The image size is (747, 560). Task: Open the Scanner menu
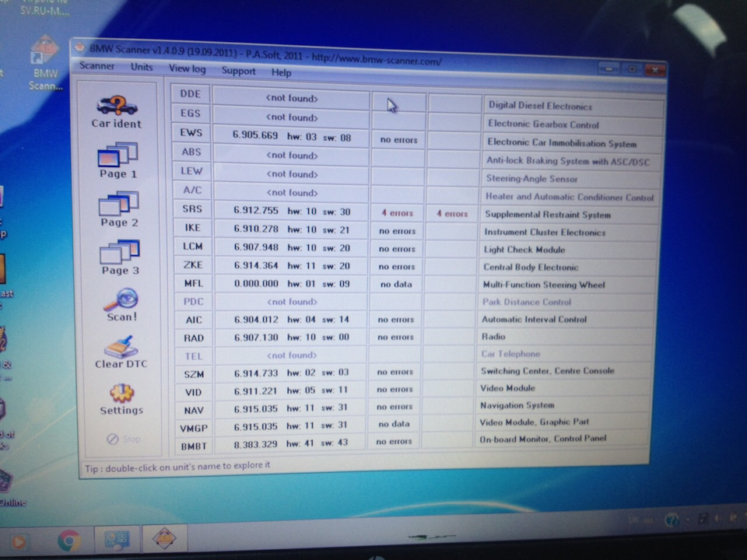tap(96, 65)
